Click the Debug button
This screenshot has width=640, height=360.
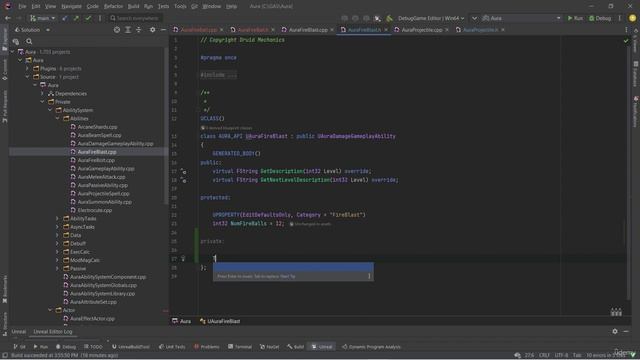pos(600,18)
